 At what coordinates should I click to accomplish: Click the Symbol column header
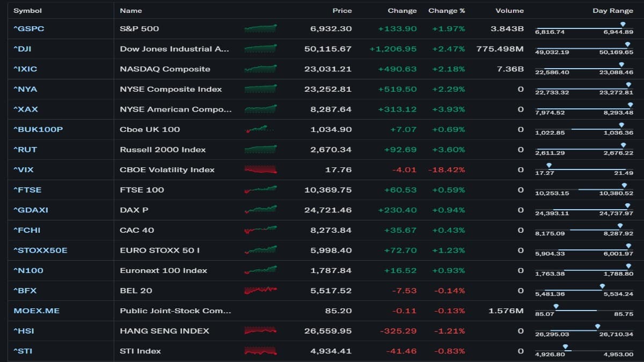pos(27,10)
